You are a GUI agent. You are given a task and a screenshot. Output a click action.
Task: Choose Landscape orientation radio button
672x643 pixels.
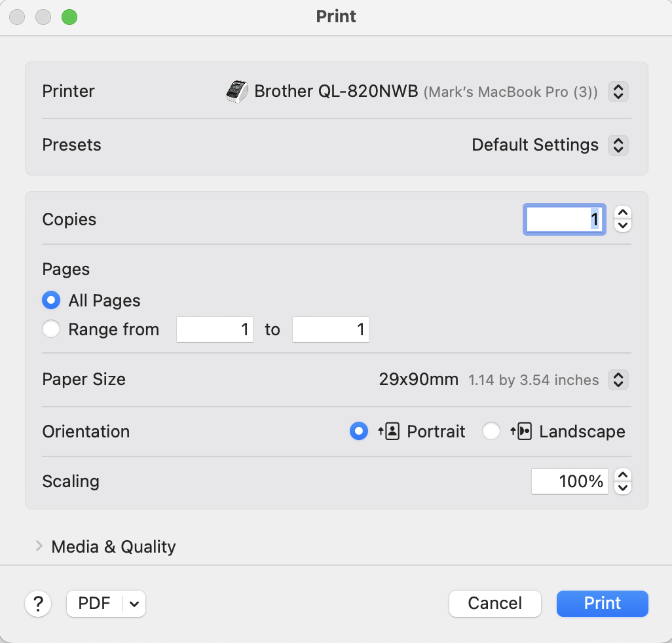tap(491, 432)
